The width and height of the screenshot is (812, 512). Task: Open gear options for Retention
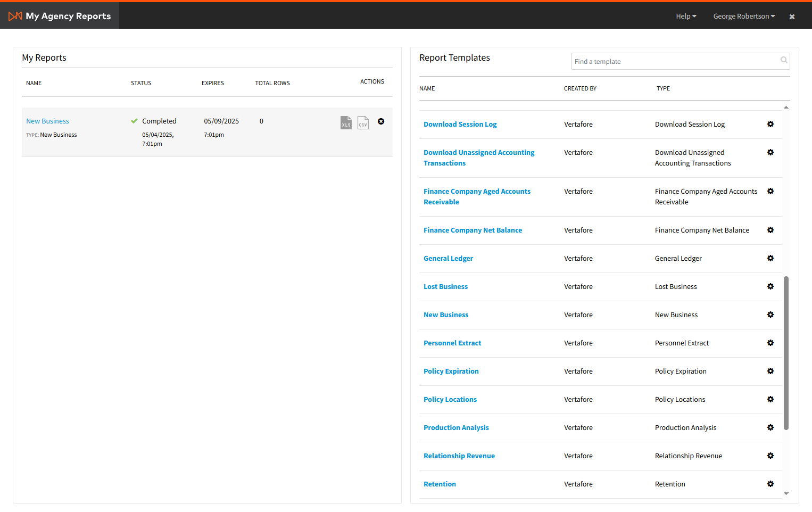[x=770, y=484]
